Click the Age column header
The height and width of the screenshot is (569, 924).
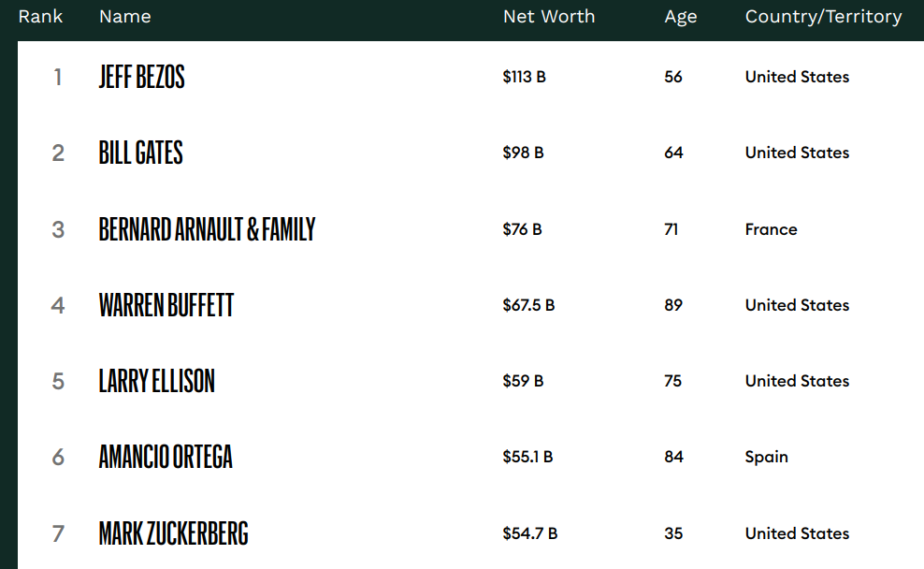(681, 17)
